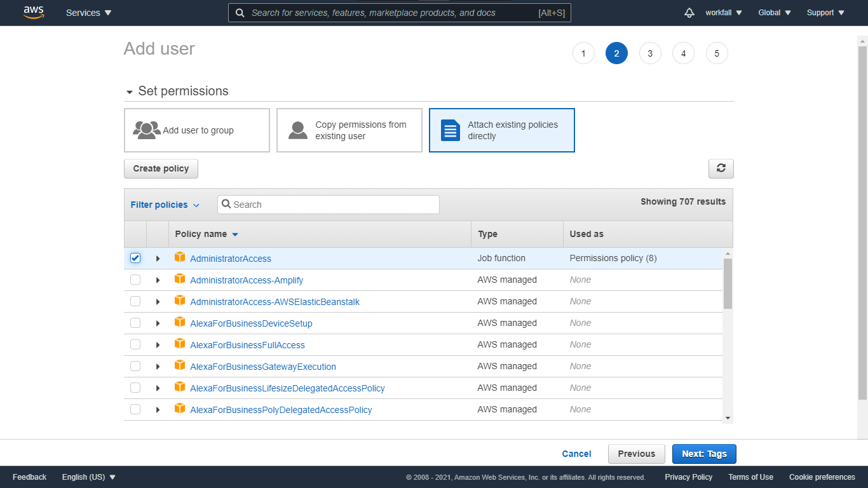
Task: Expand the AlexaForBusinessDeviceSetup row details
Action: click(x=158, y=323)
